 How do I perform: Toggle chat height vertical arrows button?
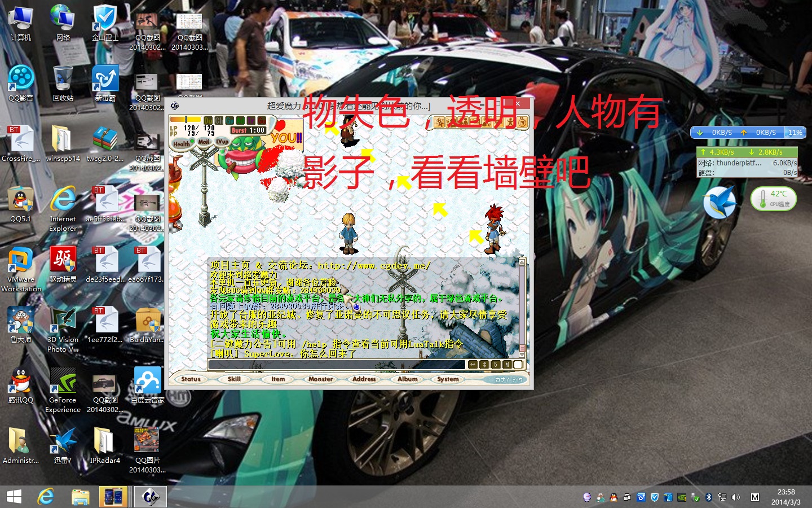484,365
